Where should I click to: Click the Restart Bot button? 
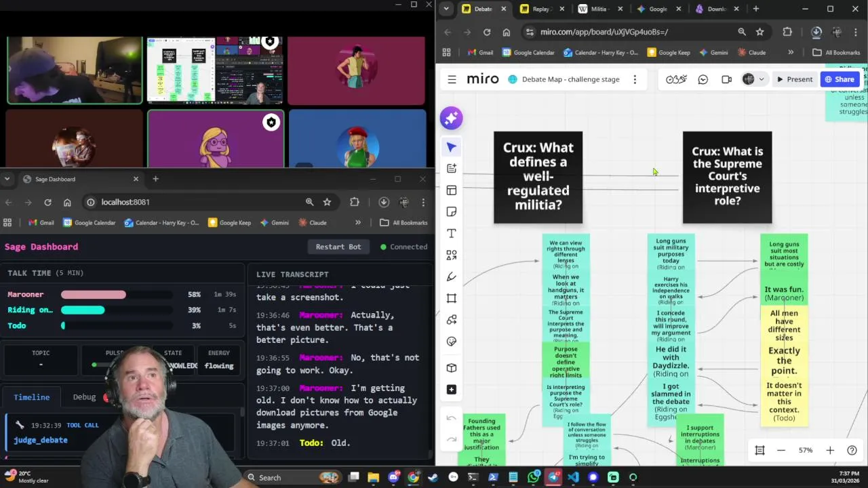point(338,247)
